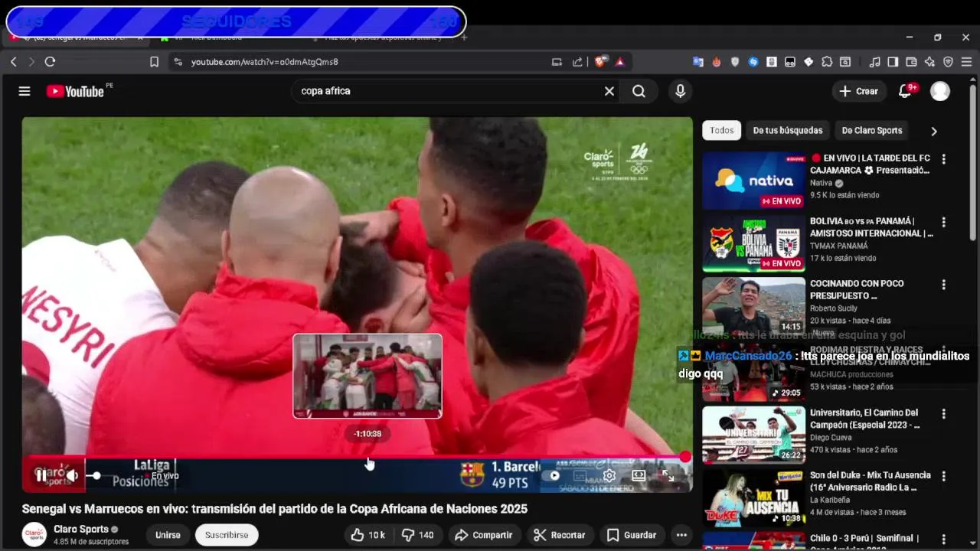
Task: Jump to the live playhead dot
Action: coord(685,457)
